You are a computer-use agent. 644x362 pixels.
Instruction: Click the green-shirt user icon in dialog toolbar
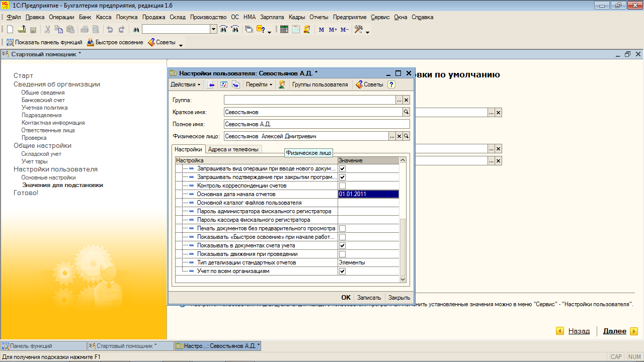coord(282,84)
